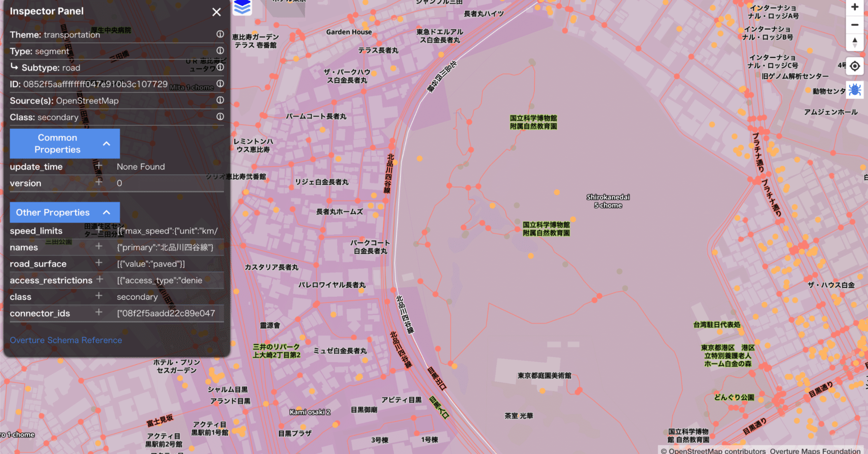Click the version value showing 0
This screenshot has width=868, height=454.
[x=119, y=183]
